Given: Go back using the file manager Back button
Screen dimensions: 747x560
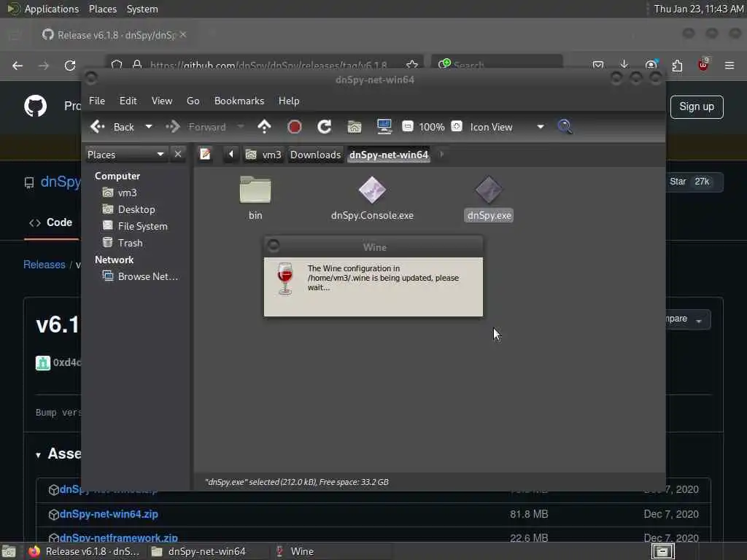Looking at the screenshot, I should [112, 127].
